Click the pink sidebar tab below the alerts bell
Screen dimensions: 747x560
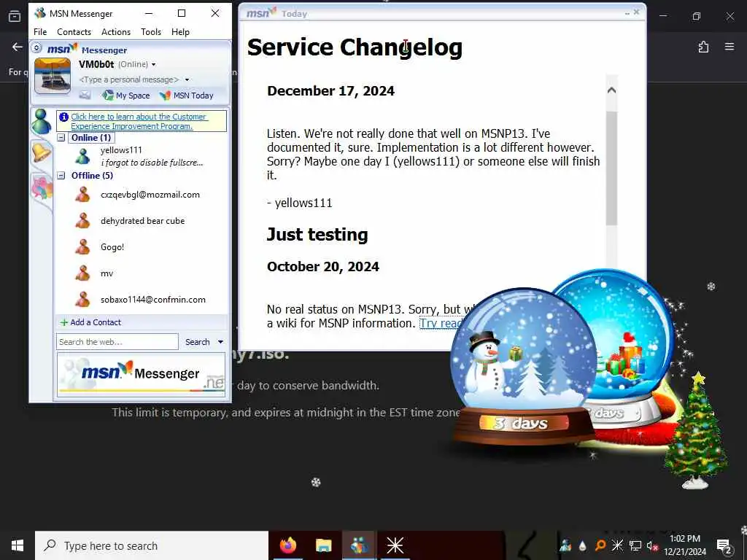42,187
